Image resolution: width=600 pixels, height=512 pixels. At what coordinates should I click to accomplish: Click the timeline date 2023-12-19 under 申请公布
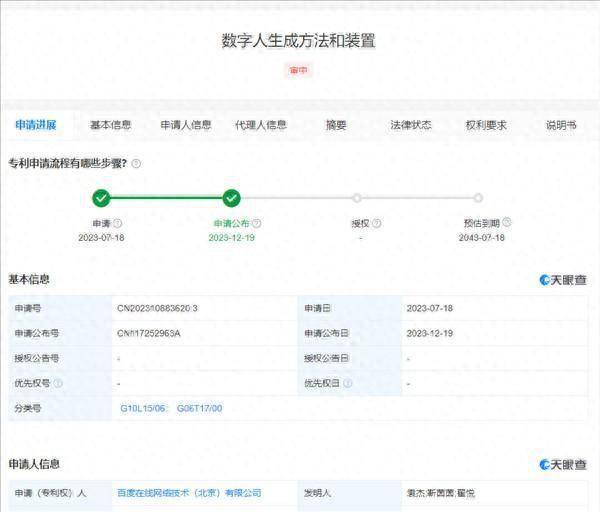(x=232, y=238)
